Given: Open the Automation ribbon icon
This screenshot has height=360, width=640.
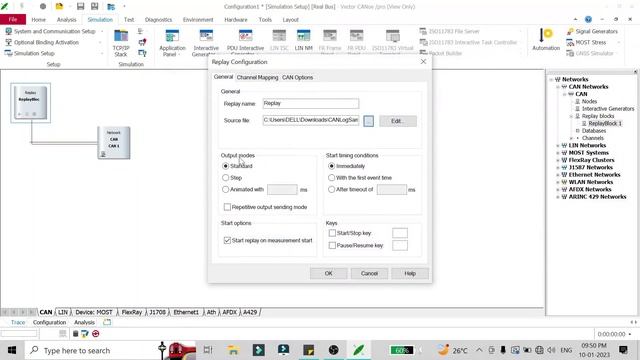Looking at the screenshot, I should [x=546, y=39].
